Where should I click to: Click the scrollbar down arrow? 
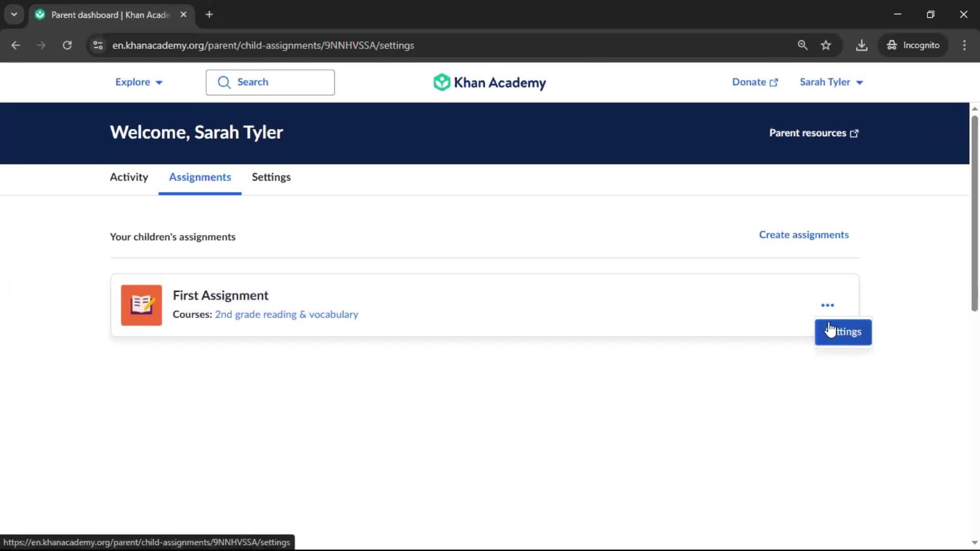(x=974, y=543)
